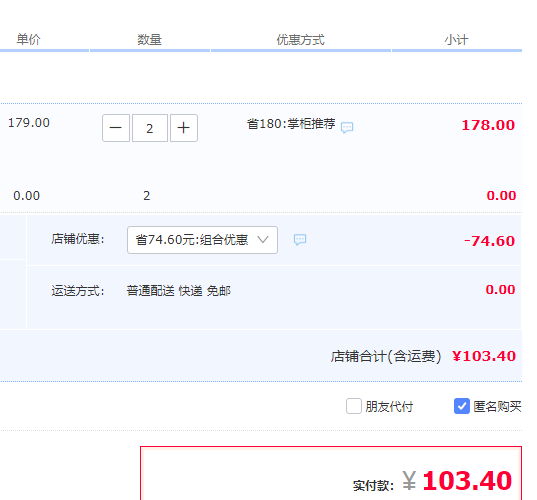This screenshot has width=537, height=500.
Task: Click the 朋友代付 label text
Action: 389,407
